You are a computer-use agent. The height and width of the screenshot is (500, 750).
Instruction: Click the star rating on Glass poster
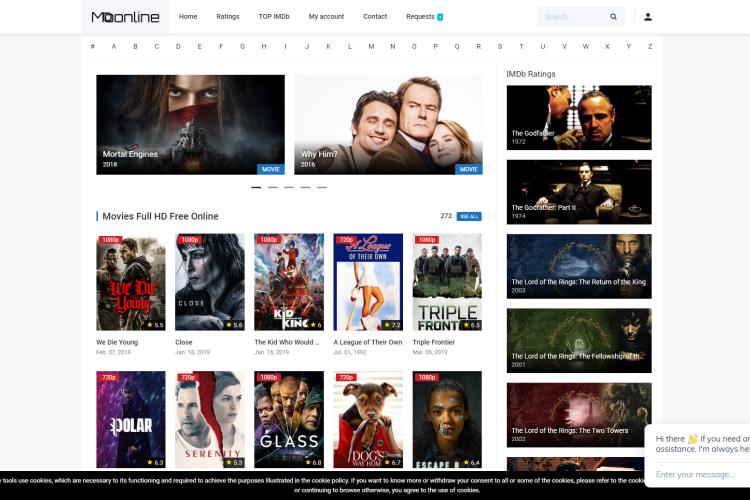pyautogui.click(x=313, y=463)
